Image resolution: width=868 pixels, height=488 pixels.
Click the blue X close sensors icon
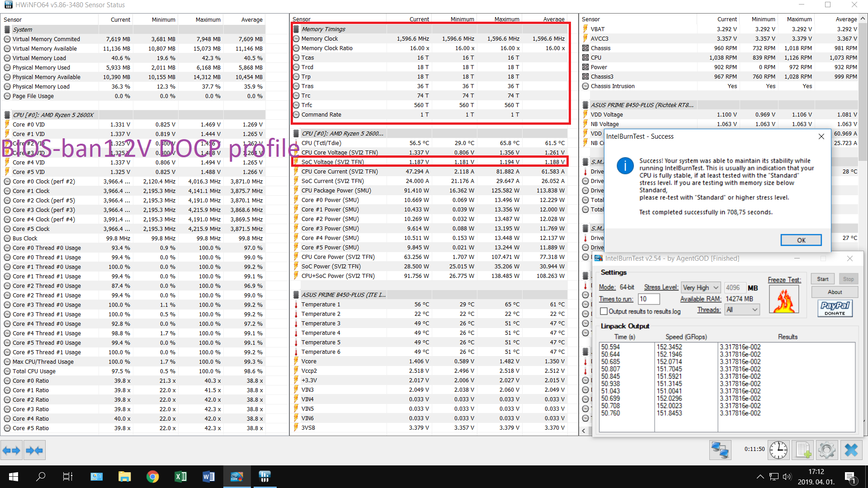(851, 450)
